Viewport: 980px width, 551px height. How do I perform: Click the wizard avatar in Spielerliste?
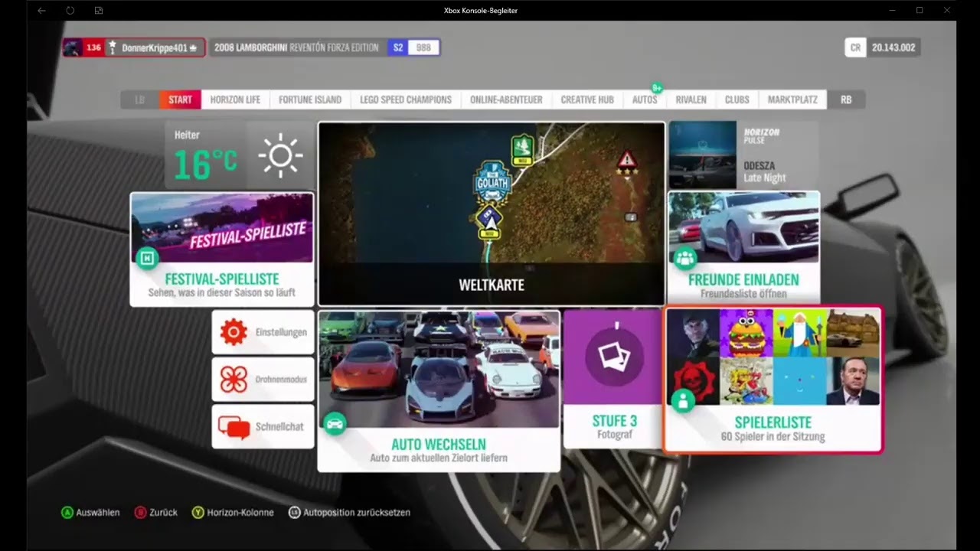tap(800, 333)
